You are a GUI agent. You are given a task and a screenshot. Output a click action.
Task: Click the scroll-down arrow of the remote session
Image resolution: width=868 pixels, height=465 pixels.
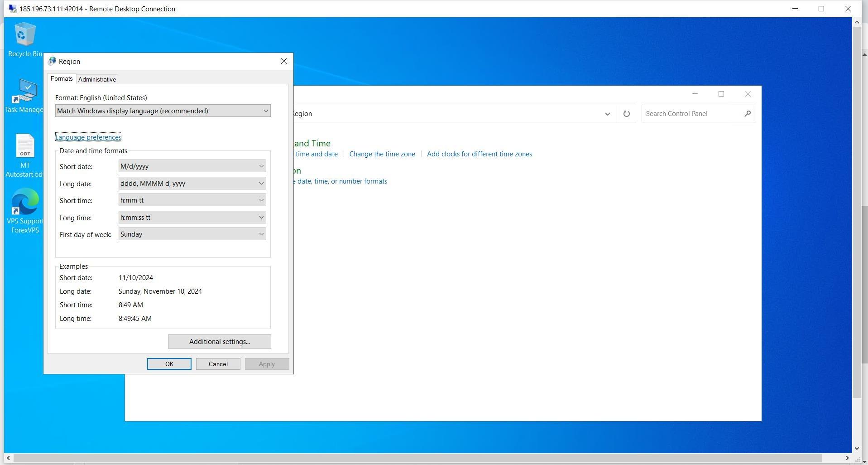[x=856, y=448]
